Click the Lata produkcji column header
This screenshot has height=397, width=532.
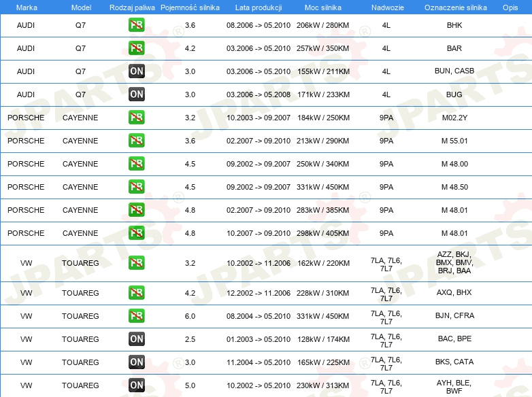[259, 7]
